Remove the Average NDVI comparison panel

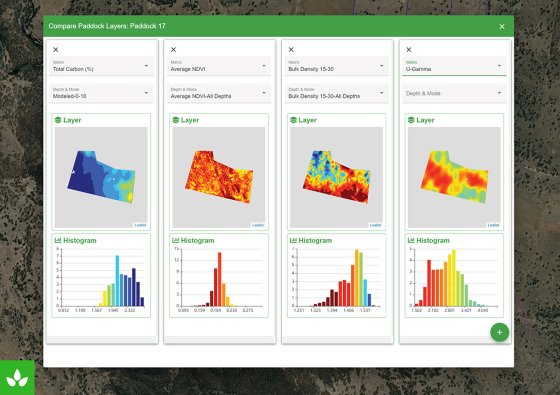173,50
